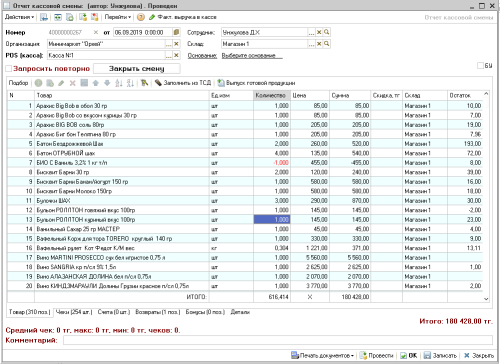
Task: Click the Подбор button in table toolbar
Action: (18, 83)
